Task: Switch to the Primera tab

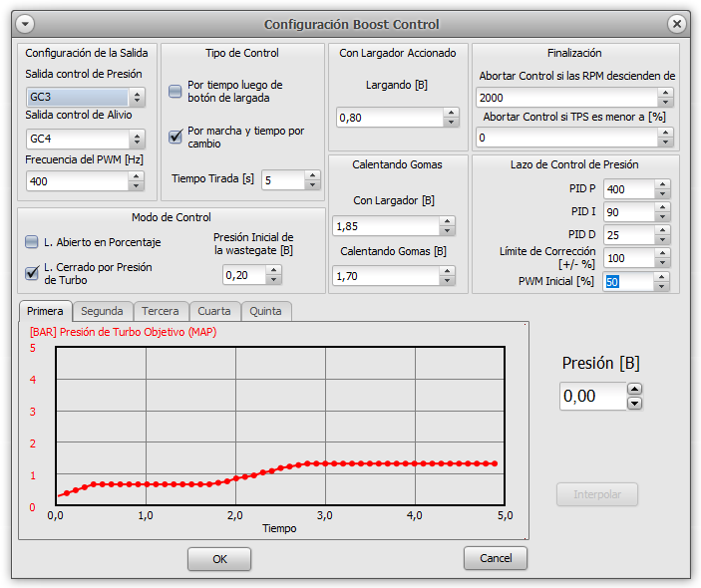Action: (45, 311)
